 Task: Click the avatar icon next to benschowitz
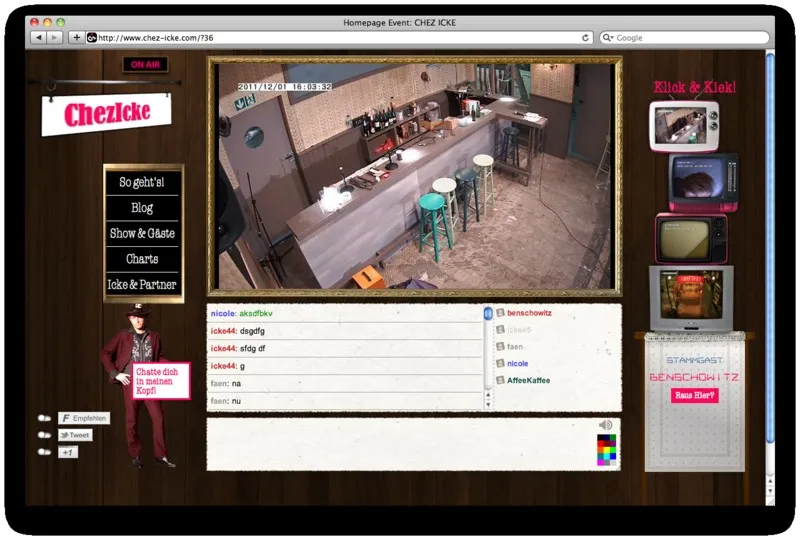pyautogui.click(x=501, y=312)
